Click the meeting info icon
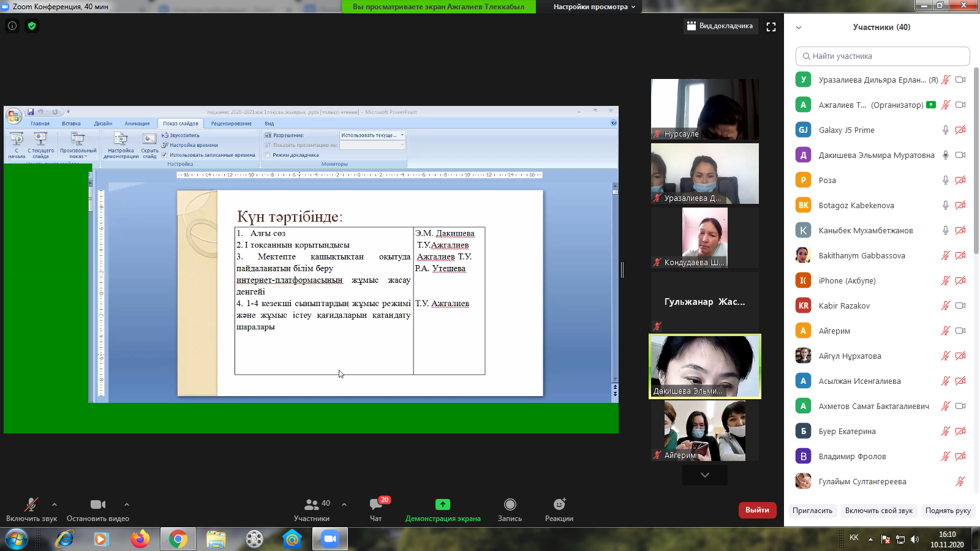Screen dimensions: 980x551 (12, 26)
